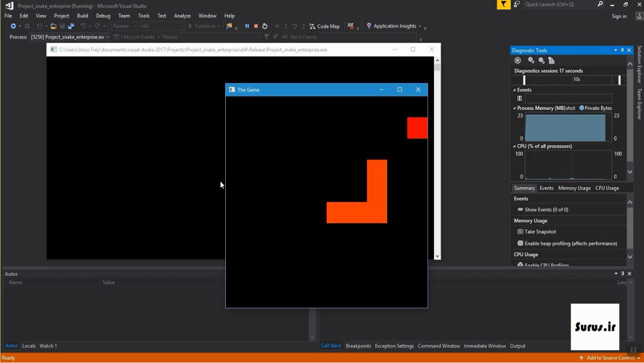Open the Breakpoints tab

click(358, 346)
